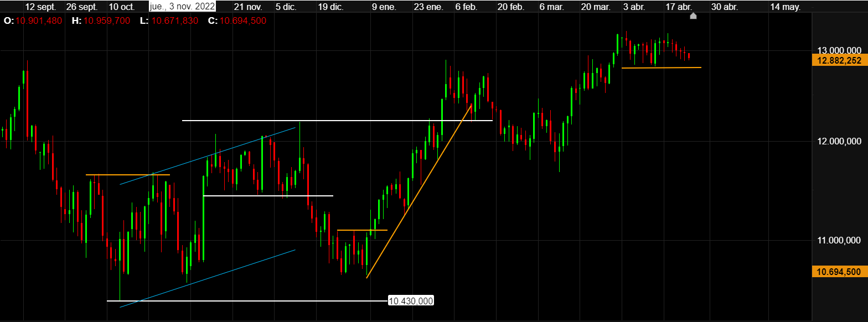This screenshot has width=868, height=322.
Task: Click the Open value 10.901,480
Action: (x=39, y=20)
